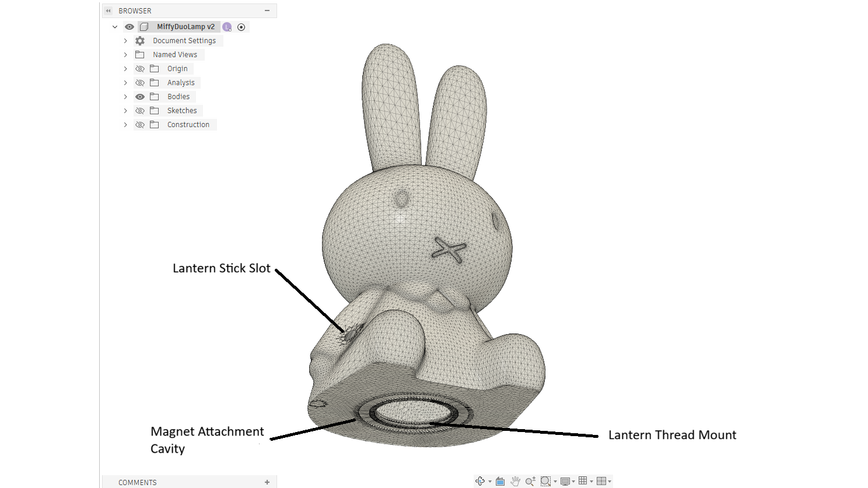Expand the Comments panel with the plus button

coord(267,482)
